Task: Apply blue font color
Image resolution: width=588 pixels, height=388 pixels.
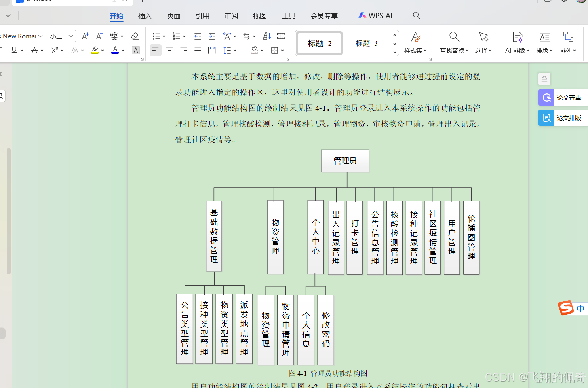Action: [x=115, y=50]
